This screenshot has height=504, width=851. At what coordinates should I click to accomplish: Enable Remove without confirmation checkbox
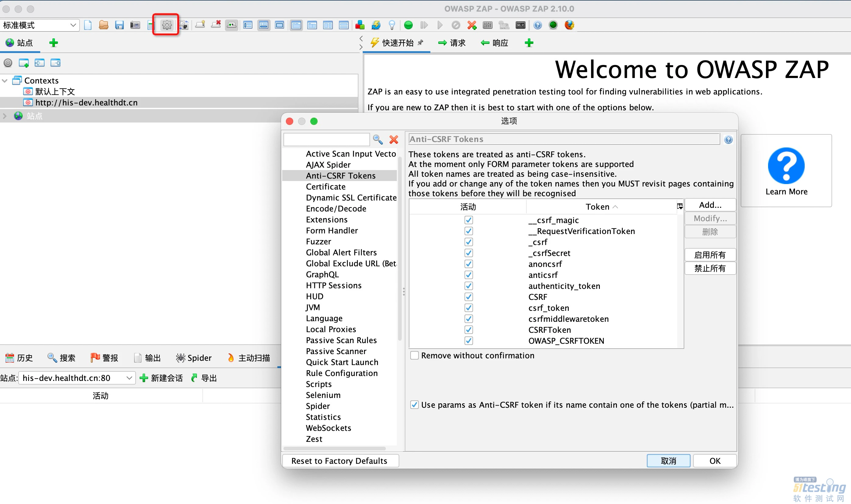(415, 356)
